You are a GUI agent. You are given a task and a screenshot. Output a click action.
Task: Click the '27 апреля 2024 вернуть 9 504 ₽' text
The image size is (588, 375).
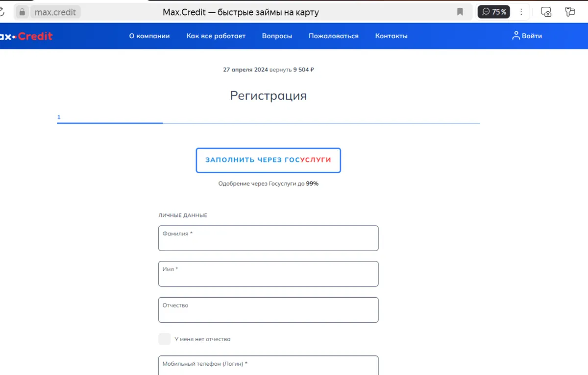coord(269,70)
